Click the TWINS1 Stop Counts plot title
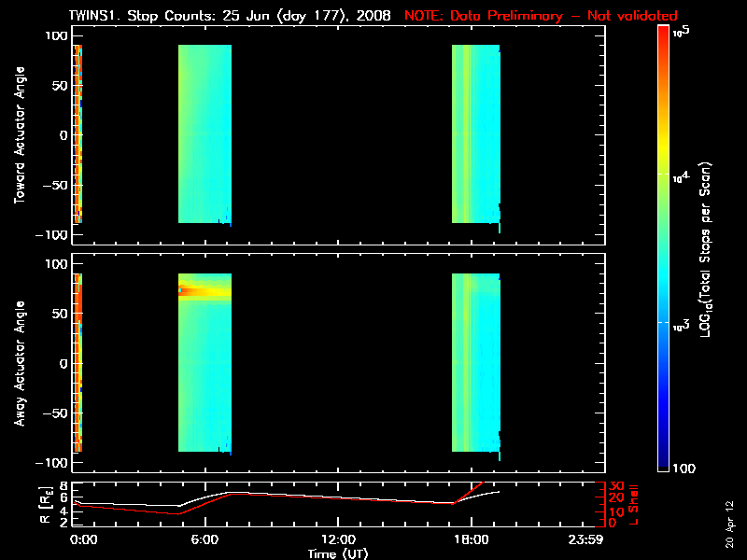 click(x=230, y=16)
